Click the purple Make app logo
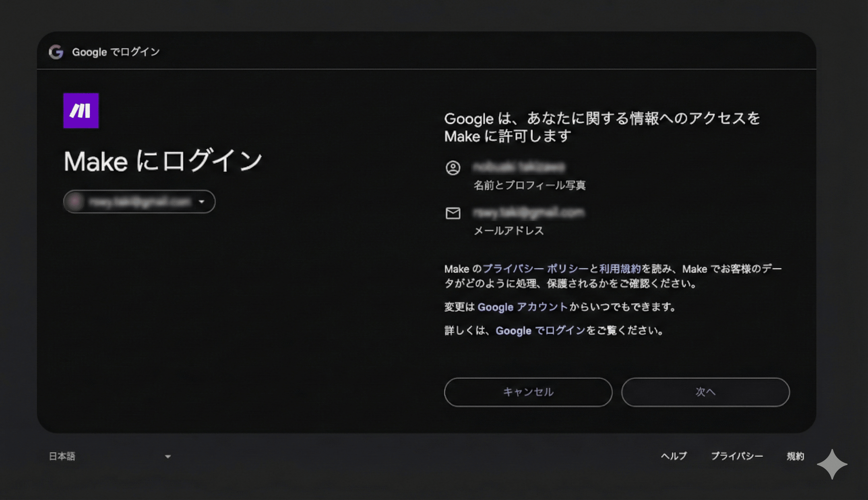 (81, 111)
